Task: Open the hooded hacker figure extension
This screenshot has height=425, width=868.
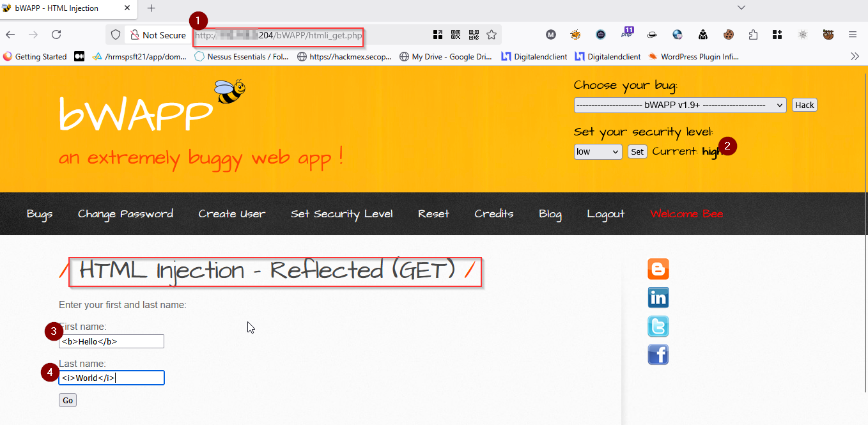Action: coord(702,35)
